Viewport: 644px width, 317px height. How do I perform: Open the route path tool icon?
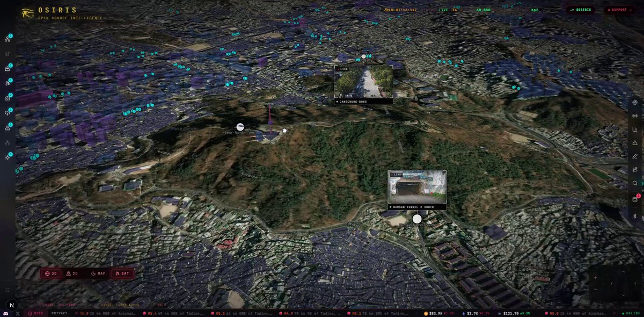[x=635, y=170]
